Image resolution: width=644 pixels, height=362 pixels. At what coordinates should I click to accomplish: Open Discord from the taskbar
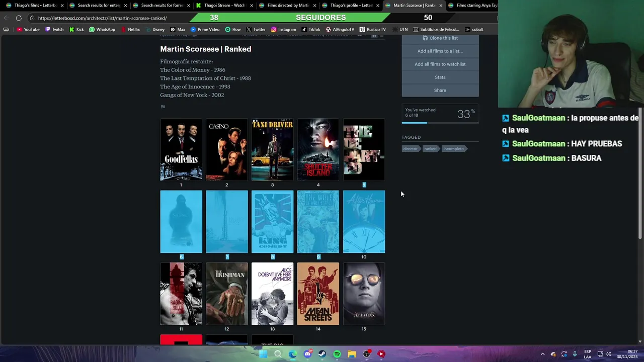(x=307, y=354)
